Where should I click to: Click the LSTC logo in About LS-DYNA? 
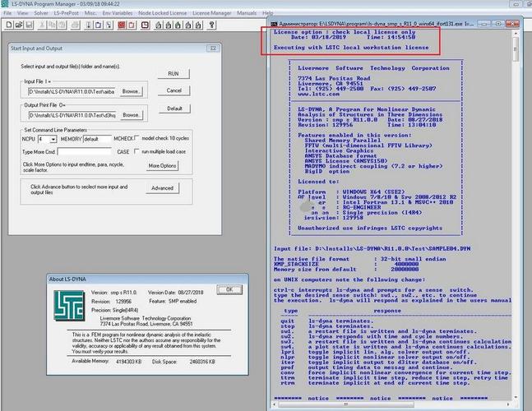tap(69, 305)
